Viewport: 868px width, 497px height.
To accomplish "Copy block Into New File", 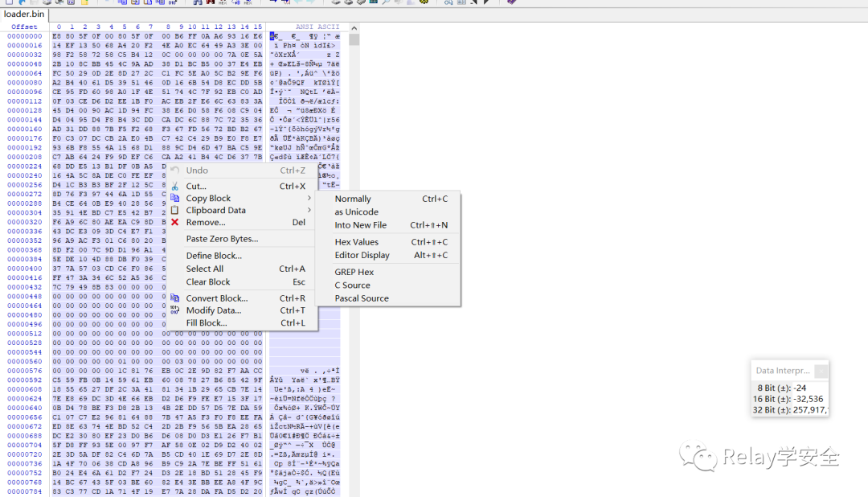I will pyautogui.click(x=361, y=225).
